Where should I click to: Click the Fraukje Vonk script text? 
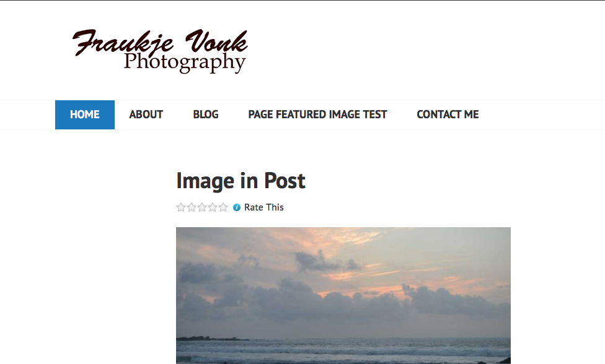(160, 41)
